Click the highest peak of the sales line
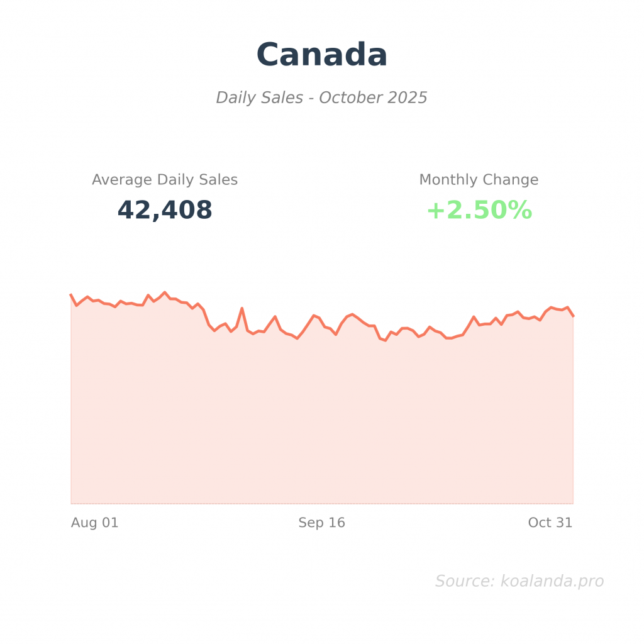This screenshot has height=644, width=644. tap(165, 292)
